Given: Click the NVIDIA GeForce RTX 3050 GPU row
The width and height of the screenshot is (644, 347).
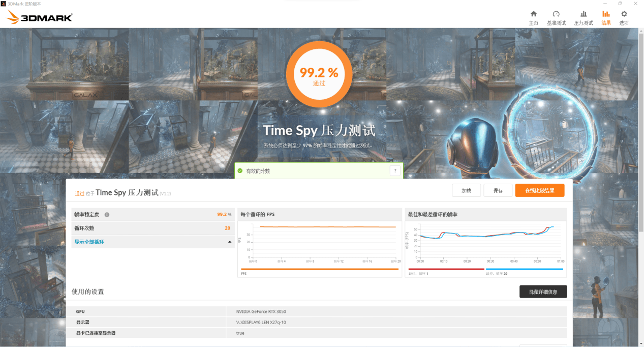Looking at the screenshot, I should click(319, 311).
